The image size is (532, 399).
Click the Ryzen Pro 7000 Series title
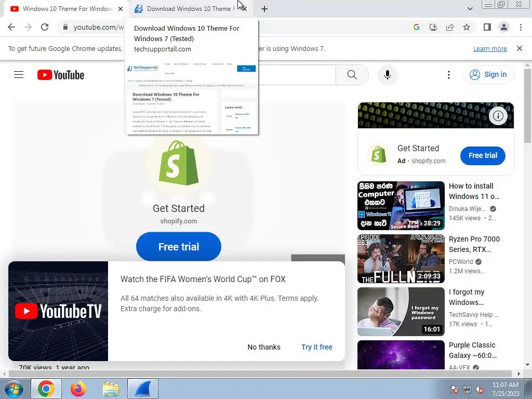click(474, 244)
